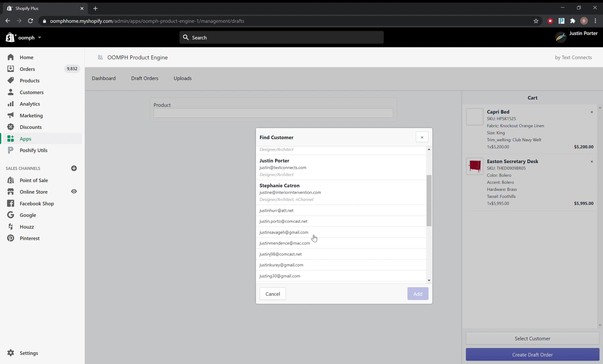This screenshot has height=364, width=603.
Task: Select justinhurr@att.net customer
Action: tap(341, 210)
